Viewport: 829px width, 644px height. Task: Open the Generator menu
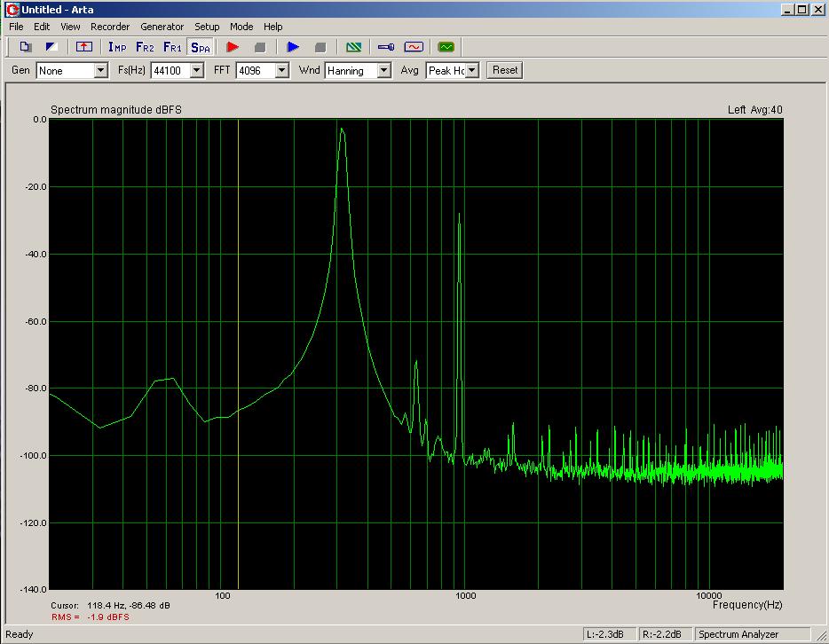pyautogui.click(x=162, y=27)
